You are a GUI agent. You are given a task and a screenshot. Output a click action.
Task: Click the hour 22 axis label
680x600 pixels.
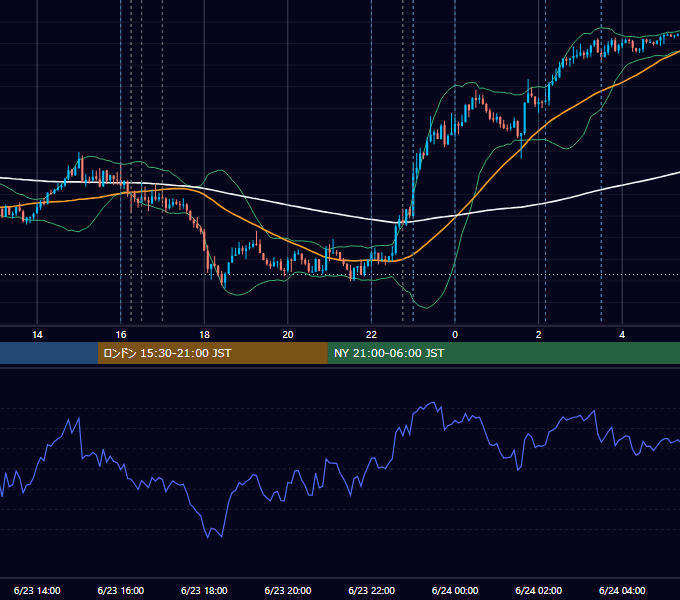tap(372, 335)
